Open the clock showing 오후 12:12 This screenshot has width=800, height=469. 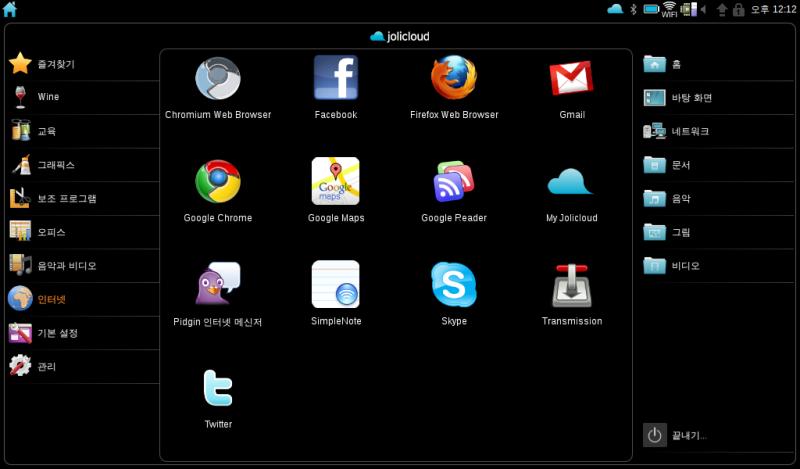pyautogui.click(x=773, y=9)
